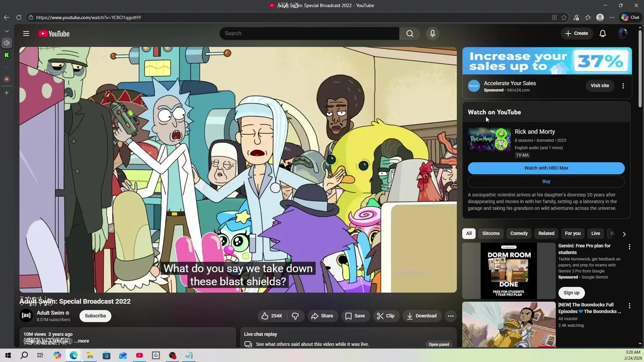
Task: Select the Comedy filter chip
Action: 519,233
